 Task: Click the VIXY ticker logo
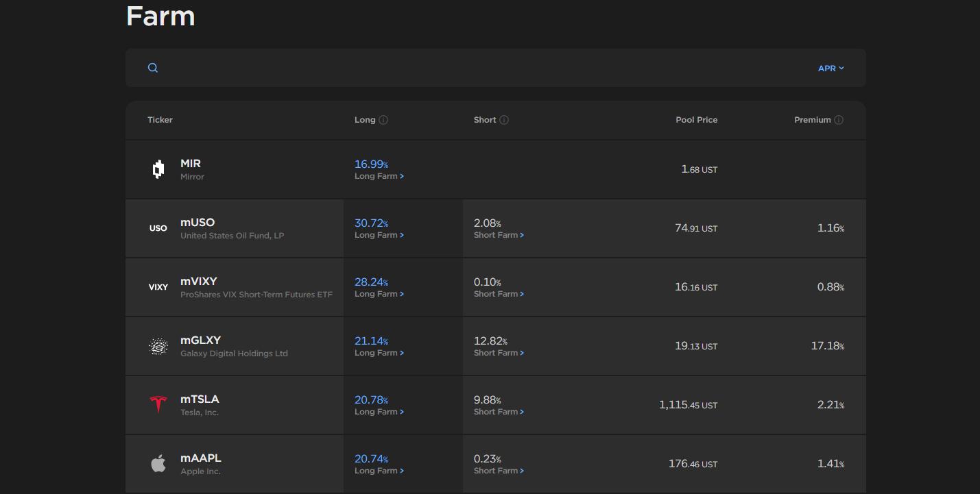158,287
